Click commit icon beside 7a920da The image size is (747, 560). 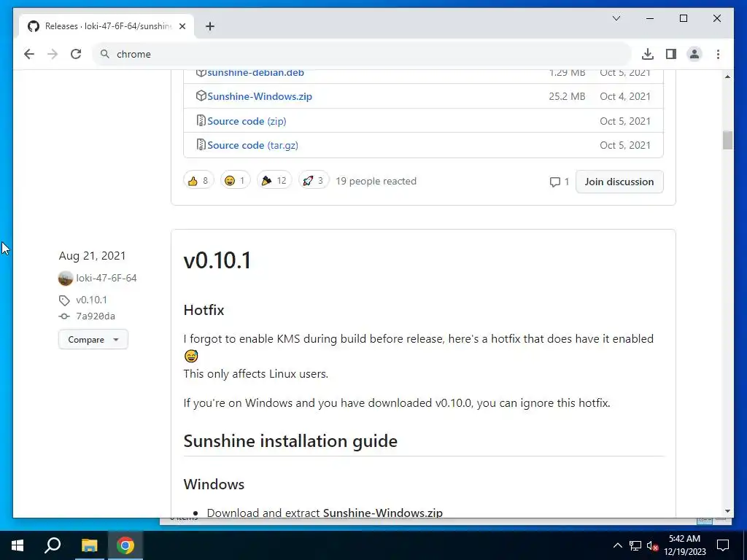tap(64, 316)
